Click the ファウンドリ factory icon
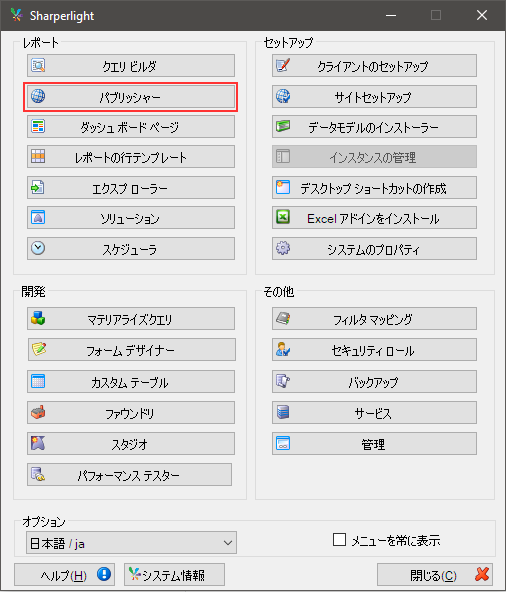The image size is (506, 592). pos(38,412)
